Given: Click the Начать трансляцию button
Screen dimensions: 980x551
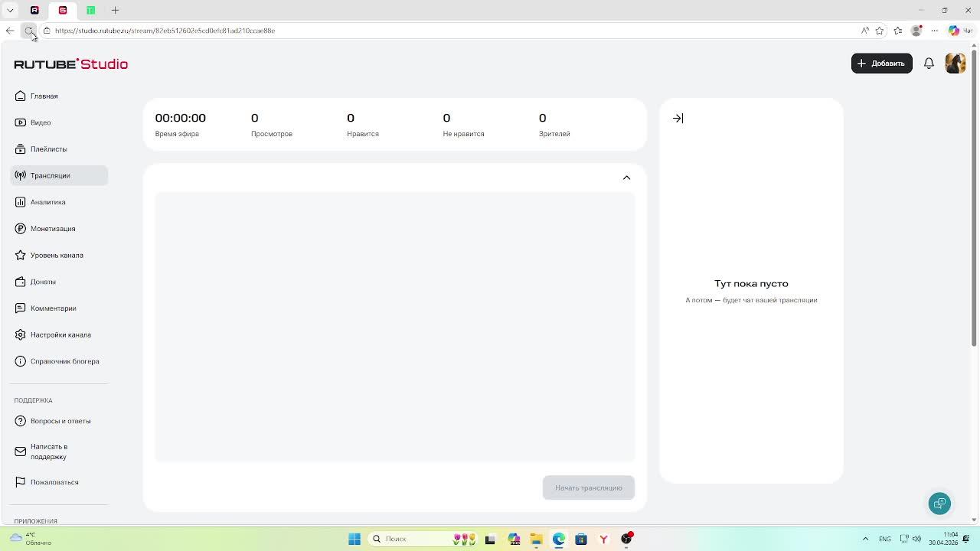Looking at the screenshot, I should (x=588, y=488).
